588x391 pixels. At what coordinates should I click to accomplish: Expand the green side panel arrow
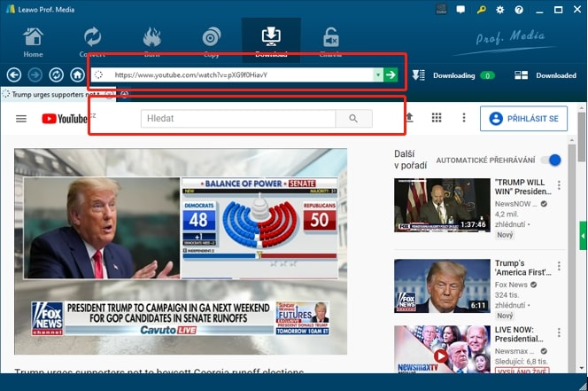tap(583, 236)
